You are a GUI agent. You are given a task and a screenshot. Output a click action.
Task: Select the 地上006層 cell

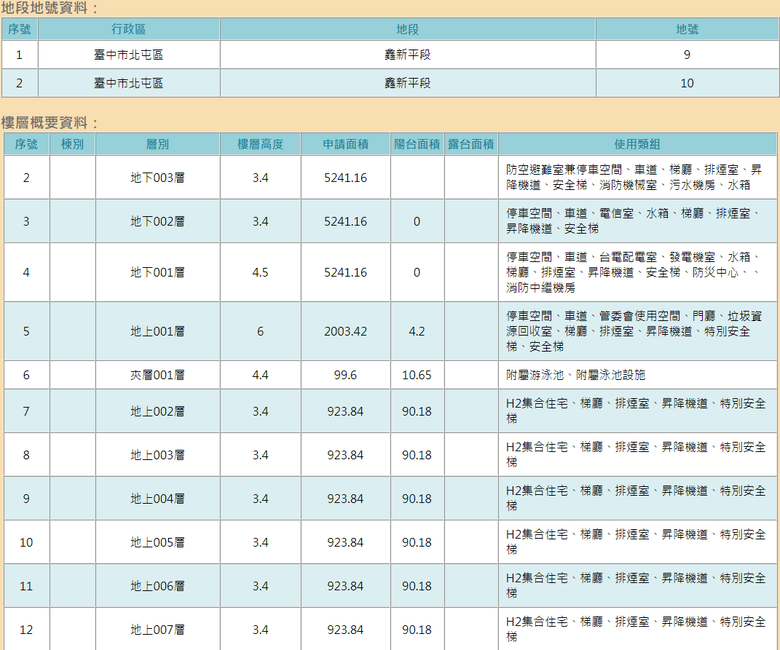pos(157,586)
